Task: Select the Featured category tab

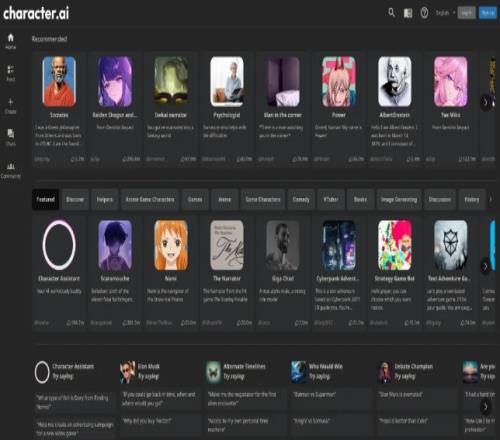Action: [x=46, y=199]
